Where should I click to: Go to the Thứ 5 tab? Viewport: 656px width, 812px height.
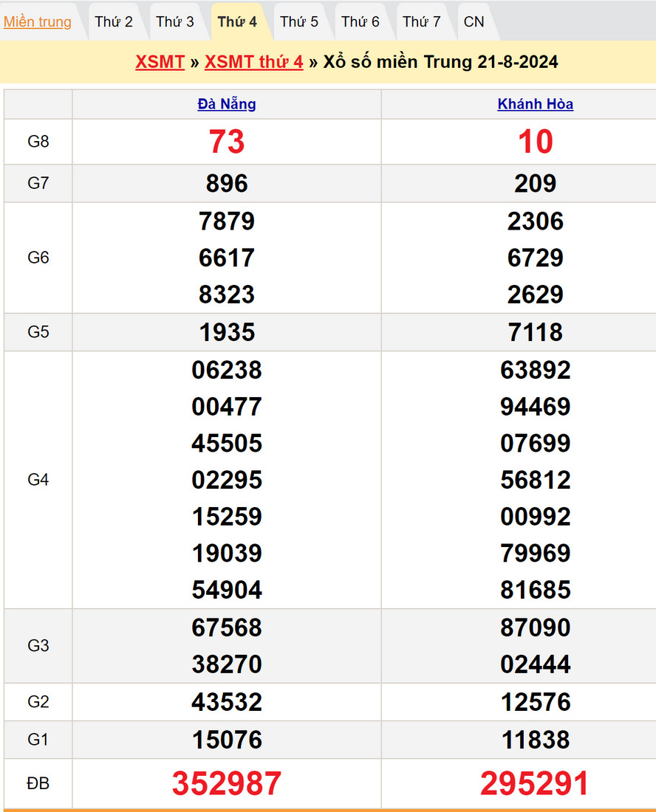tap(299, 22)
